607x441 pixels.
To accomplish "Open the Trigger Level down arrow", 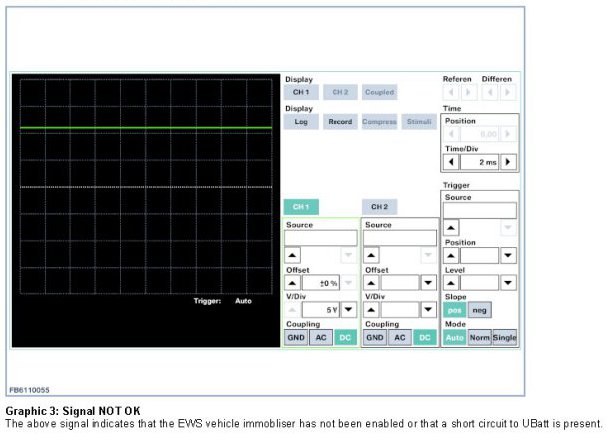I will pos(509,283).
